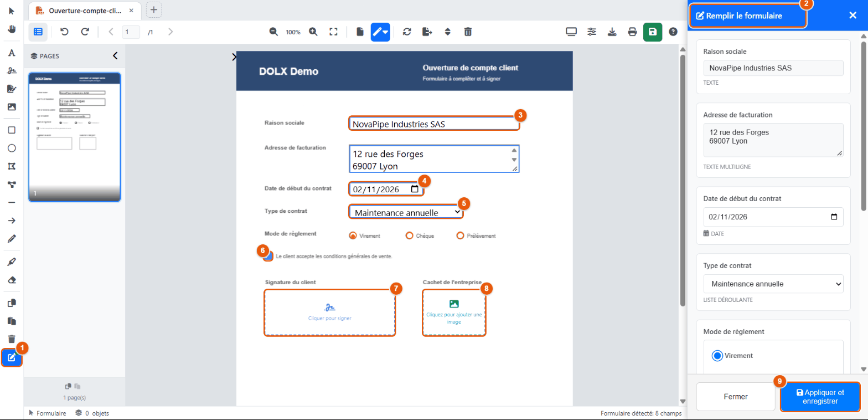The image size is (868, 420).
Task: Select the ellipse shape tool
Action: [12, 148]
